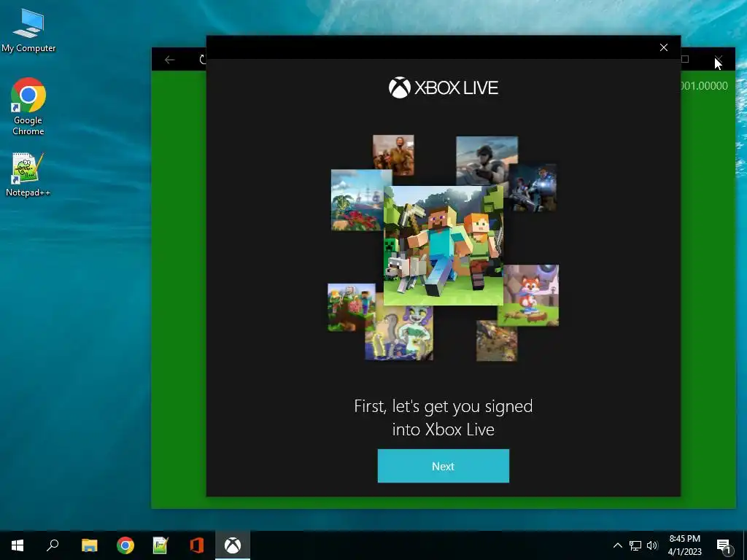Select the fox character game thumbnail
The height and width of the screenshot is (560, 747).
pos(531,295)
